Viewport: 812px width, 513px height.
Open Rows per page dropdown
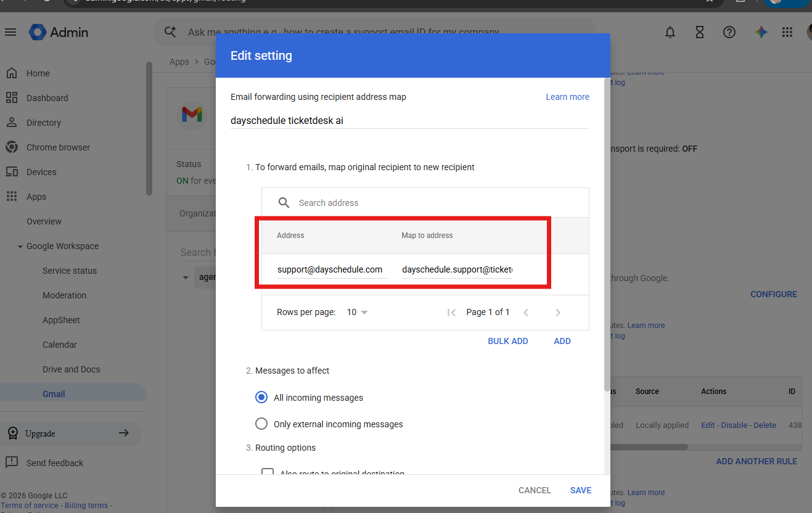[358, 313]
